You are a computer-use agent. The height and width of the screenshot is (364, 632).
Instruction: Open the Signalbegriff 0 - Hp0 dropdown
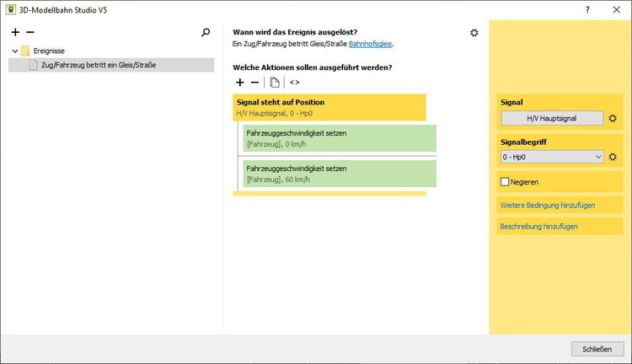coord(552,157)
